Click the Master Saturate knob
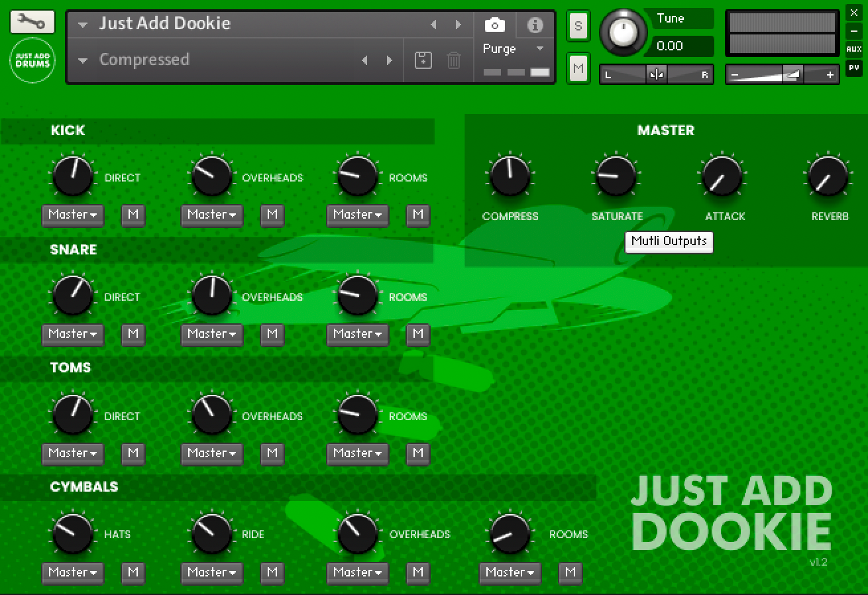Viewport: 868px width, 595px height. point(616,176)
